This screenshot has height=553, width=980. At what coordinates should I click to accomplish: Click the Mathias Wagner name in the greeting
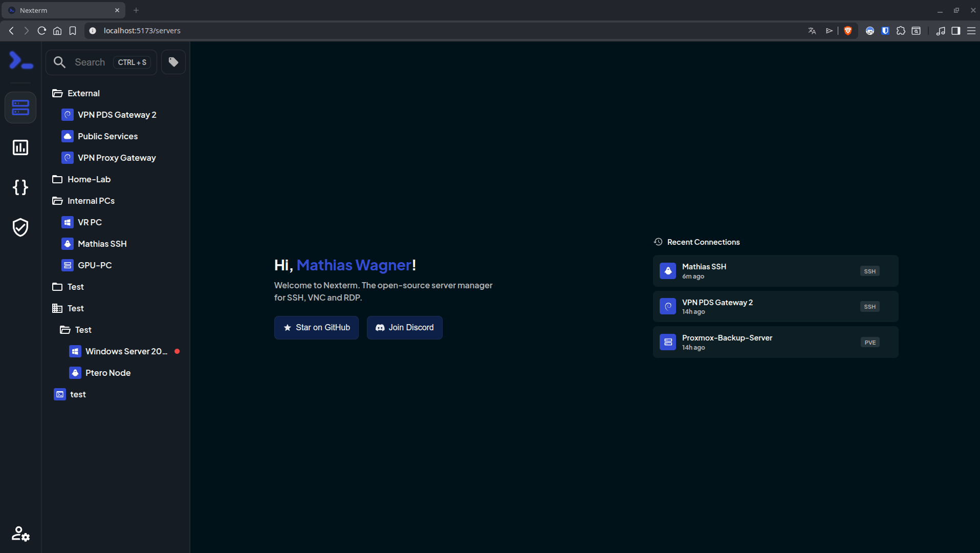pyautogui.click(x=354, y=265)
